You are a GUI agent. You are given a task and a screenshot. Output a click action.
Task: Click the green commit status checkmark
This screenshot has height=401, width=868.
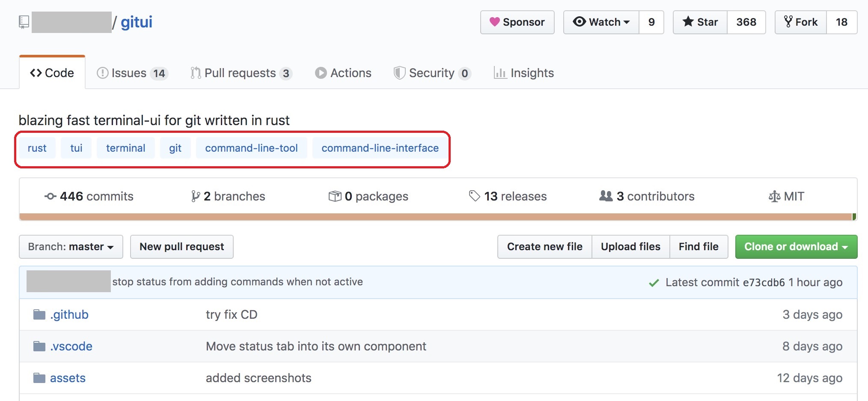point(654,283)
